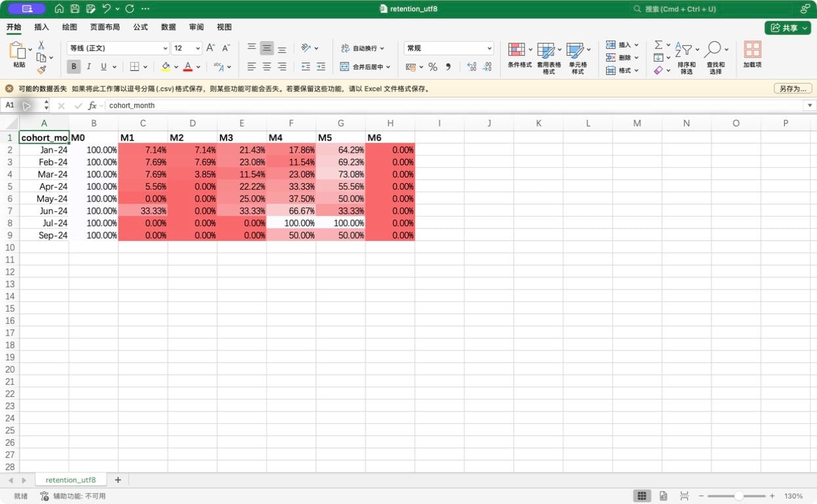The width and height of the screenshot is (817, 504).
Task: Click the Cut scissors icon
Action: (x=41, y=45)
